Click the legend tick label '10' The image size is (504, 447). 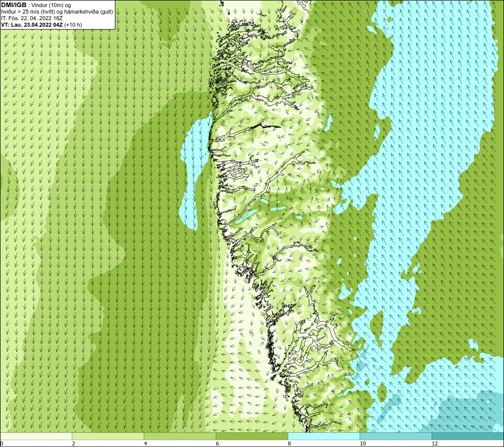[363, 444]
